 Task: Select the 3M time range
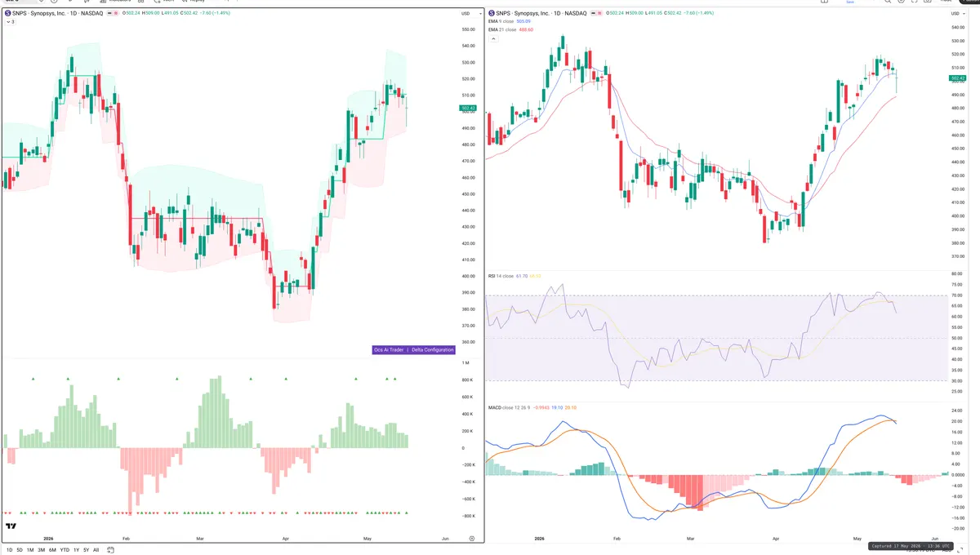coord(42,550)
